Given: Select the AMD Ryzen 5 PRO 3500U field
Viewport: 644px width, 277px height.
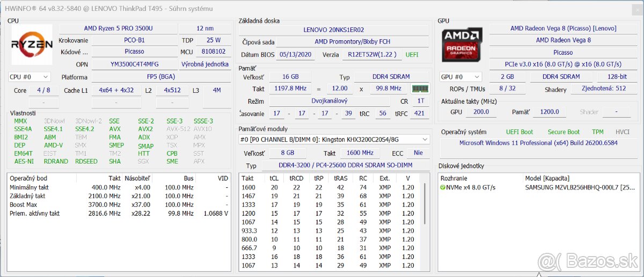Looking at the screenshot, I should pyautogui.click(x=118, y=28).
